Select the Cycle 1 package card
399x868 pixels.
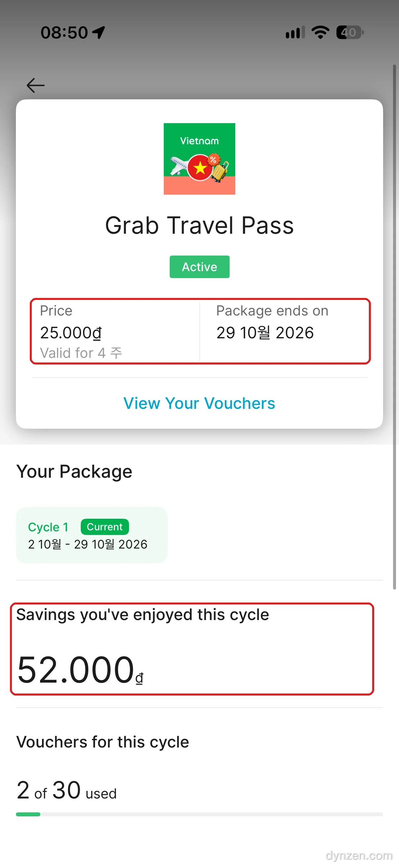click(92, 535)
